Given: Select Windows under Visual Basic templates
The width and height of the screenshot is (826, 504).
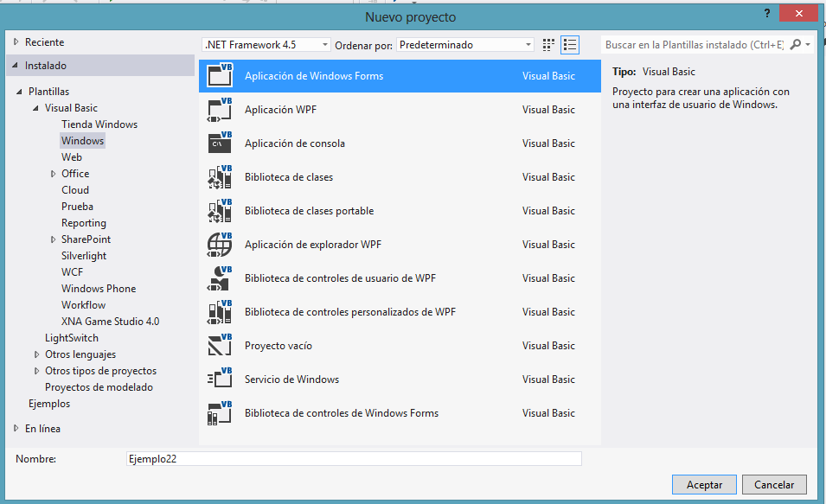Looking at the screenshot, I should coord(82,140).
